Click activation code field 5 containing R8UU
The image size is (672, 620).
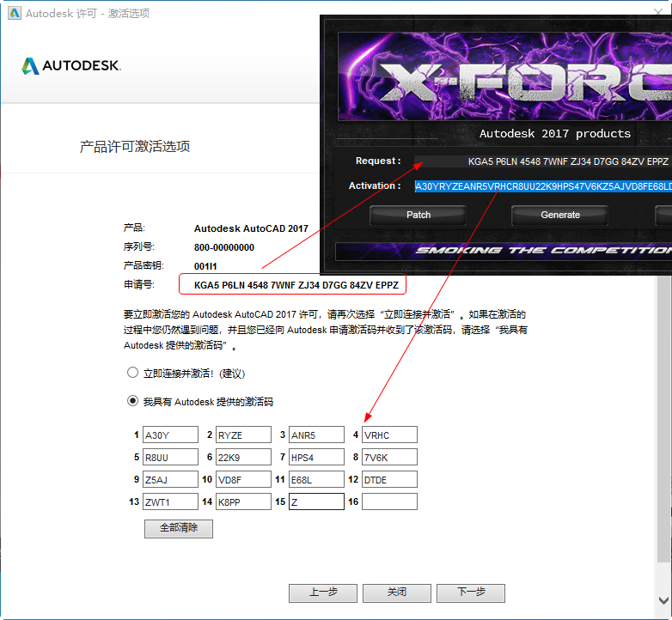click(x=170, y=457)
